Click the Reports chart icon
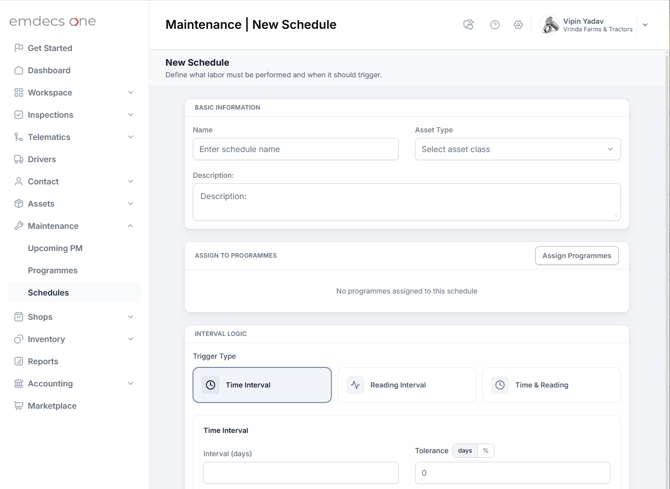The image size is (670, 489). click(x=18, y=361)
